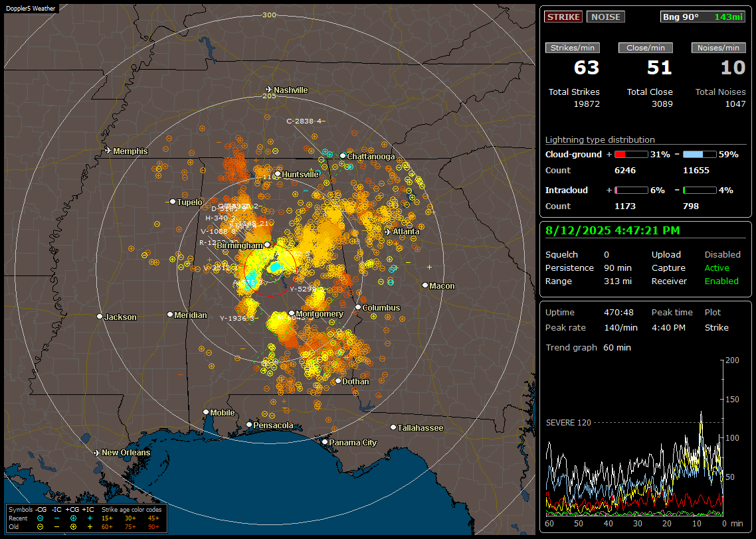756x539 pixels.
Task: Click the Atlanta airport icon
Action: pos(388,232)
